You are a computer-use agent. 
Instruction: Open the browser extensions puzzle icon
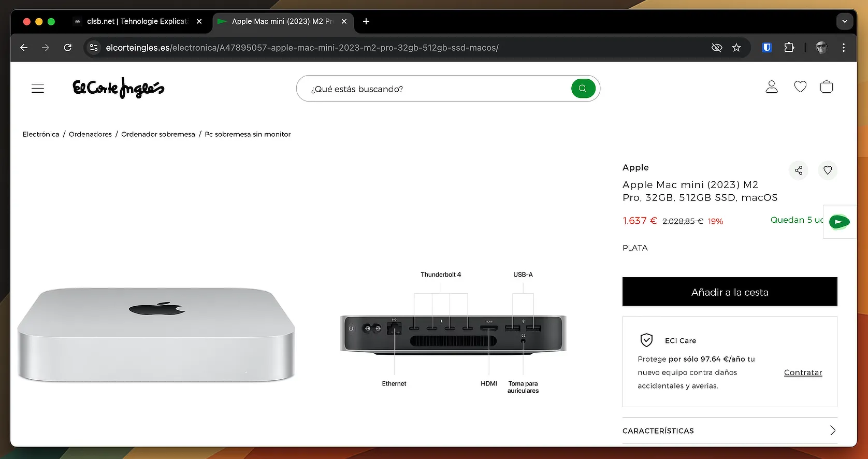coord(789,48)
